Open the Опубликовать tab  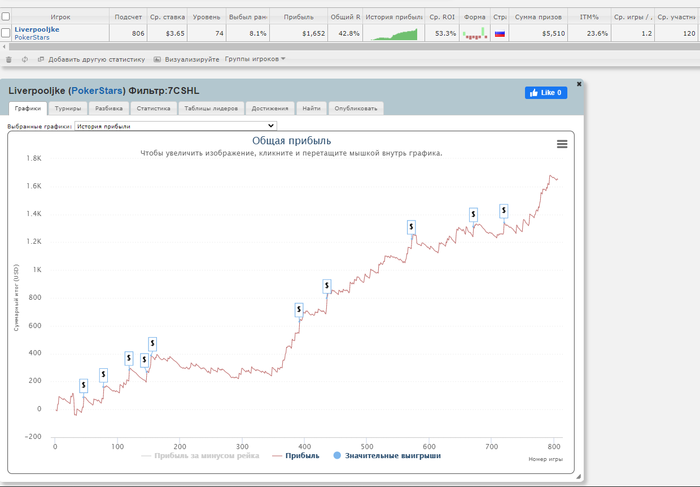(x=356, y=108)
